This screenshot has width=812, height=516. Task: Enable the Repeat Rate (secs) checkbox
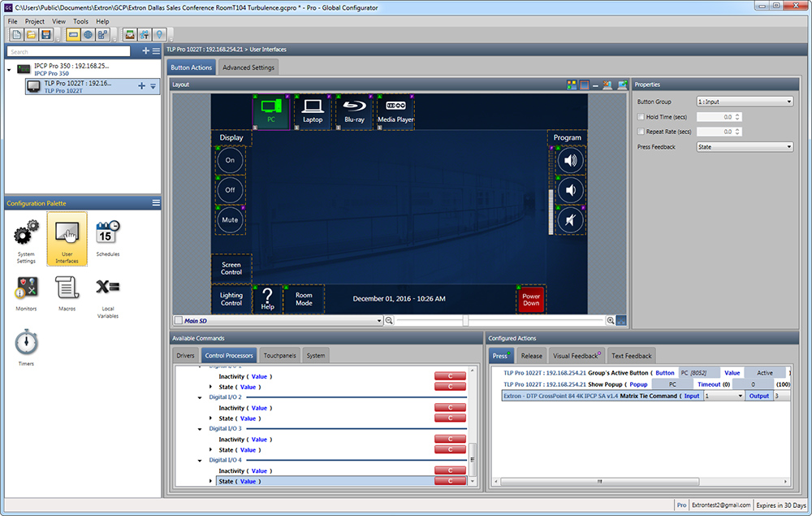[641, 132]
